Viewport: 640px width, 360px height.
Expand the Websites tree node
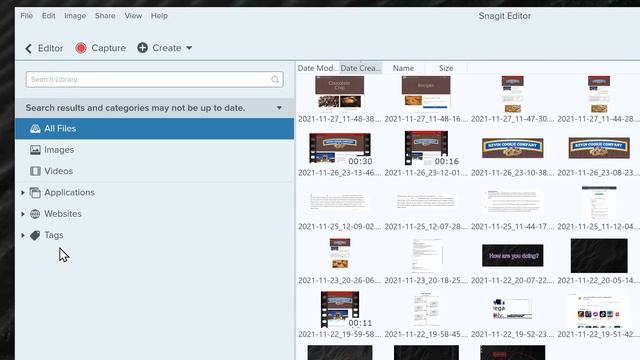(x=23, y=214)
